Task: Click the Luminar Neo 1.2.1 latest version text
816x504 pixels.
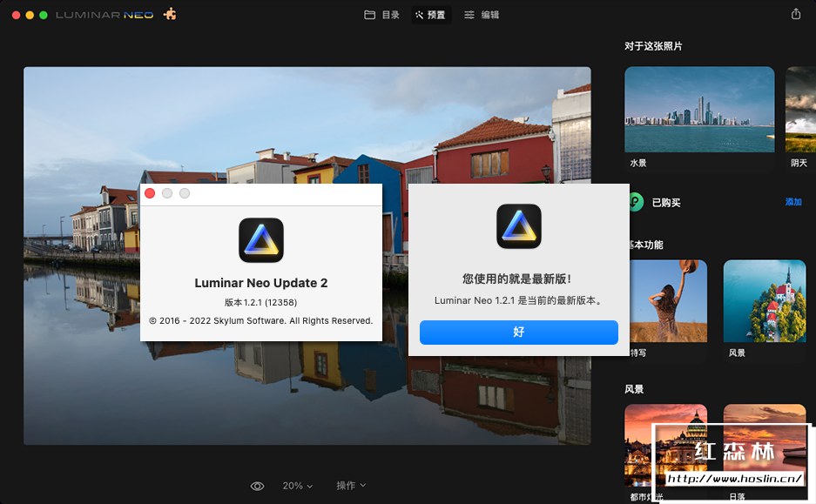Action: point(518,300)
